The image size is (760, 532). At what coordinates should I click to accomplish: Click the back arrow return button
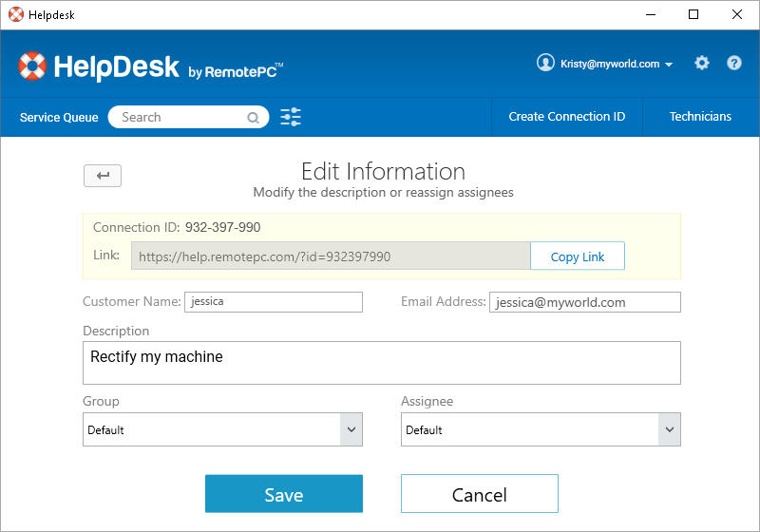(103, 176)
